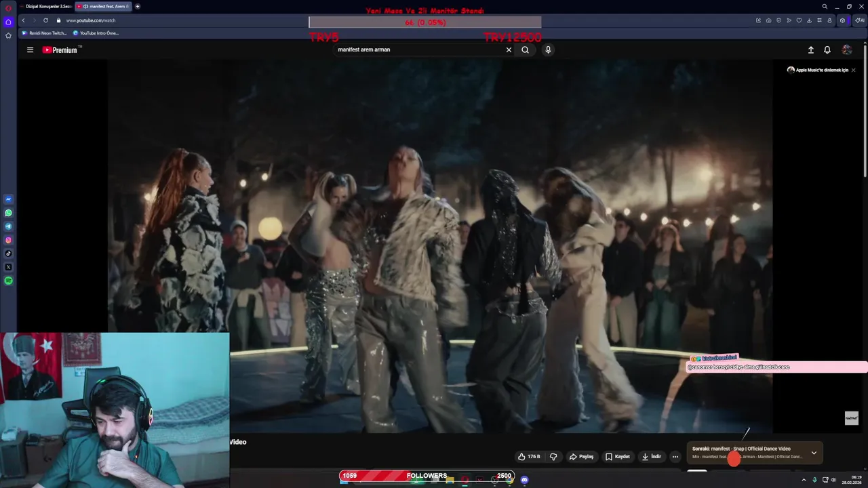Open WhatsApp in the sidebar
This screenshot has width=868, height=488.
pos(8,213)
